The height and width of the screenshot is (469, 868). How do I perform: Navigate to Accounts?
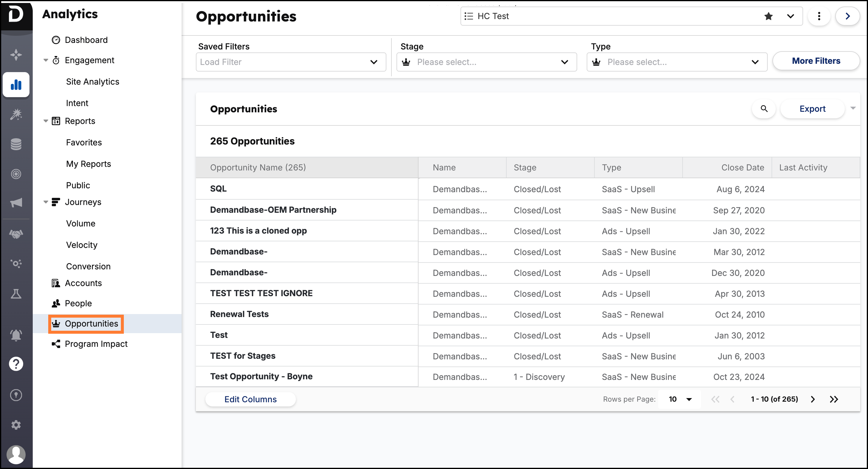pos(83,283)
